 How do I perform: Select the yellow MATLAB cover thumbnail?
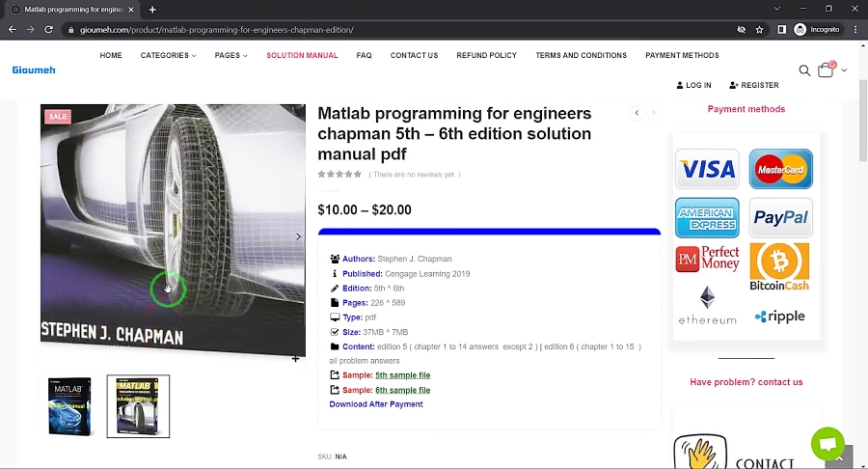point(138,406)
